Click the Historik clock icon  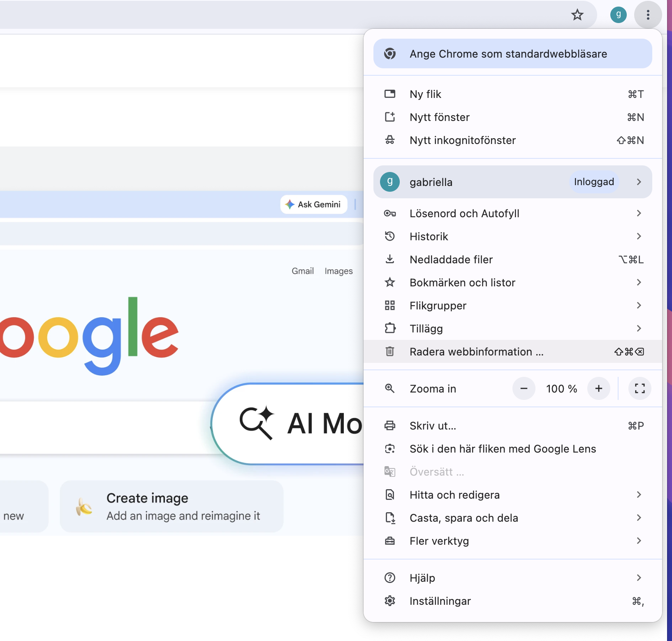[390, 236]
